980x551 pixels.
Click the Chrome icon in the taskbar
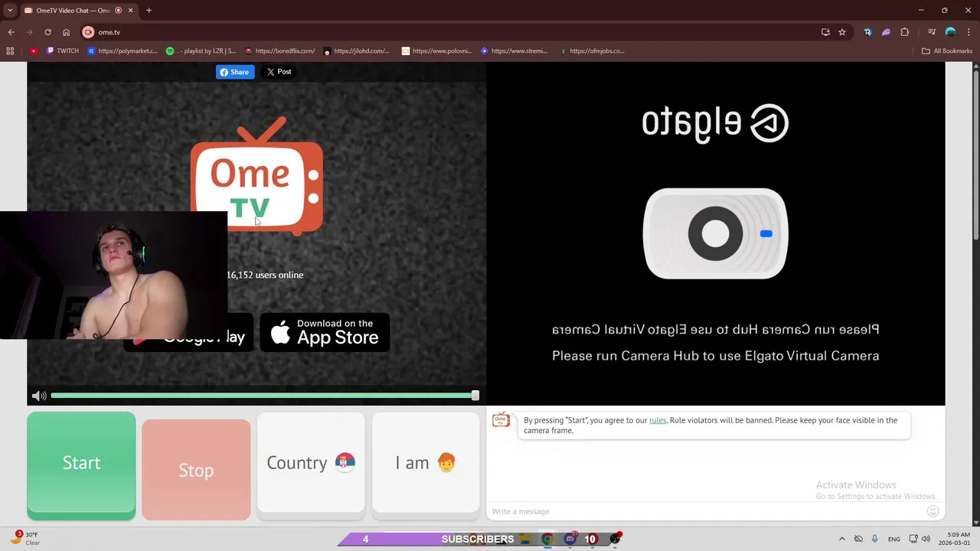pyautogui.click(x=547, y=539)
